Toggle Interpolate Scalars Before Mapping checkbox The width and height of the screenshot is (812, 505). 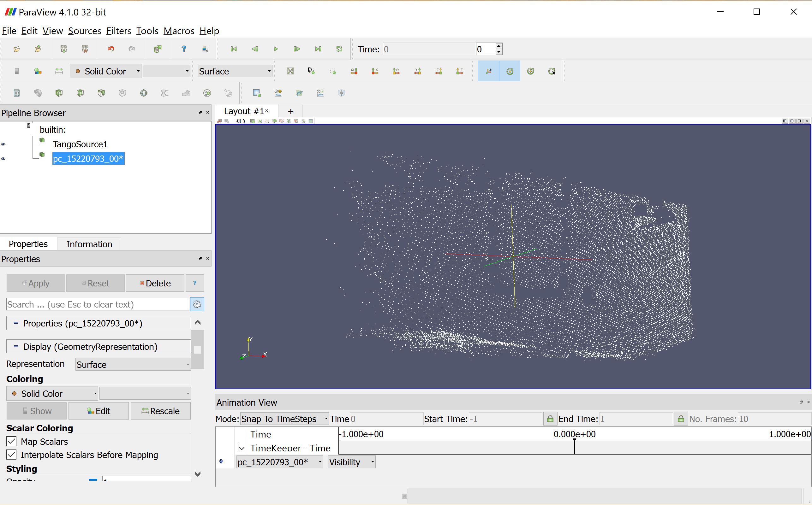coord(11,455)
